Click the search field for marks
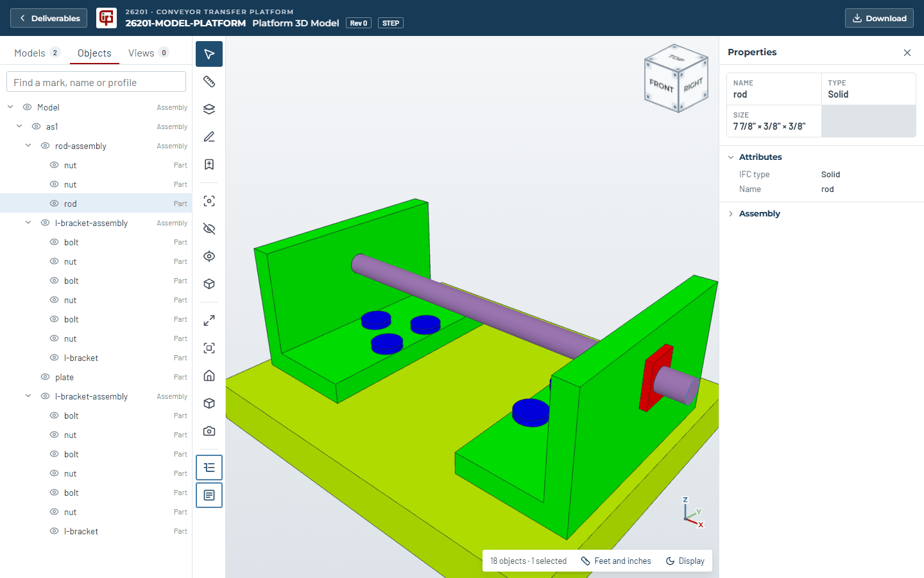The height and width of the screenshot is (578, 924). pos(96,82)
